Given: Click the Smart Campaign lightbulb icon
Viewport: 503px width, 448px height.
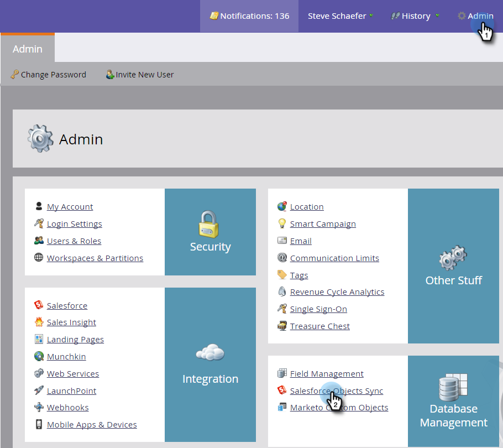Looking at the screenshot, I should pos(282,223).
